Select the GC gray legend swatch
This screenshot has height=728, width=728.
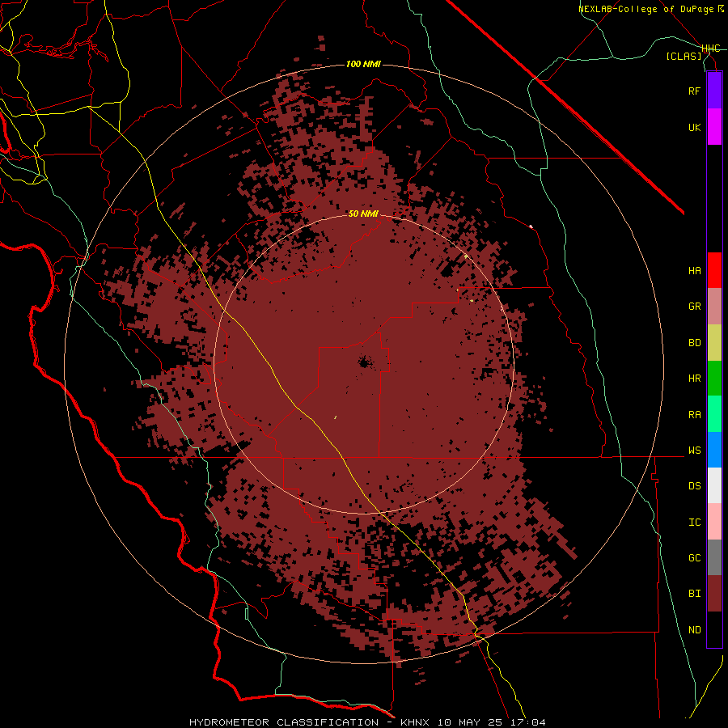(714, 557)
